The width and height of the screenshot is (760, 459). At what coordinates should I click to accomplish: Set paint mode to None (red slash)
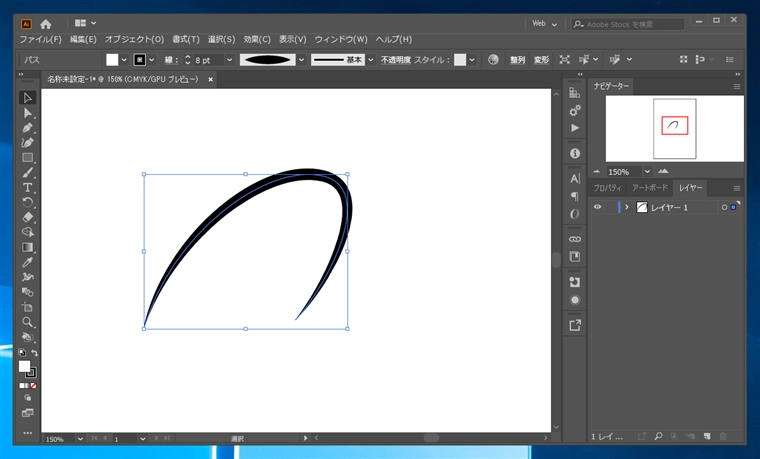(33, 386)
